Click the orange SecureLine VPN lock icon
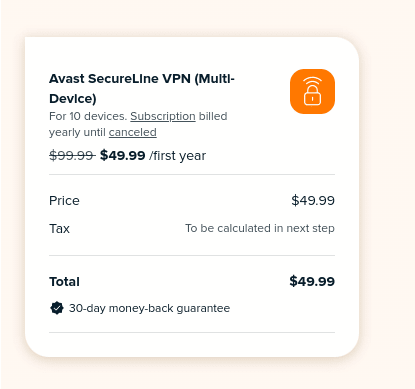 click(312, 91)
